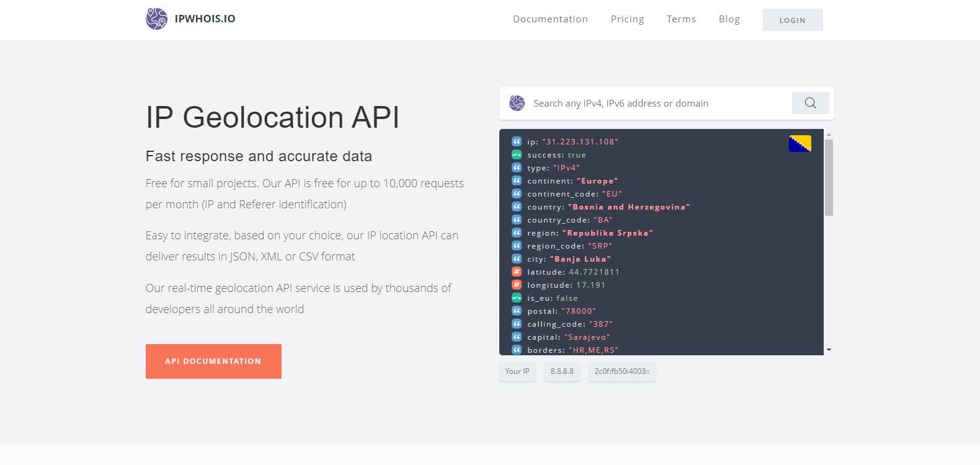Image resolution: width=980 pixels, height=465 pixels.
Task: Click the string icon beside the city row
Action: tap(517, 259)
